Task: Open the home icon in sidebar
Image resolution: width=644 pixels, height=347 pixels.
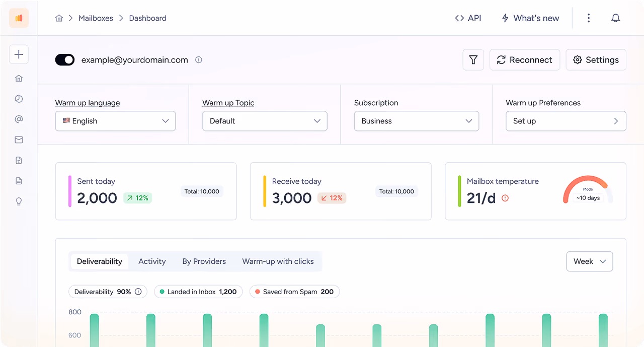Action: [19, 78]
